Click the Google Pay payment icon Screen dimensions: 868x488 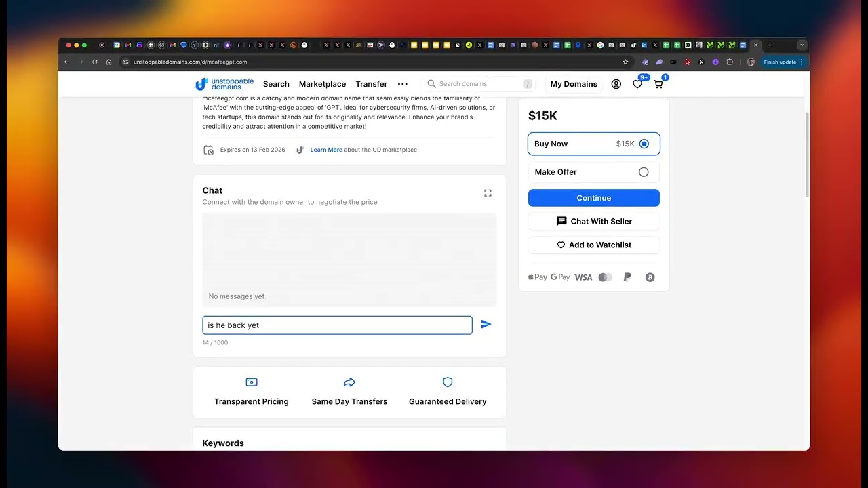(560, 277)
